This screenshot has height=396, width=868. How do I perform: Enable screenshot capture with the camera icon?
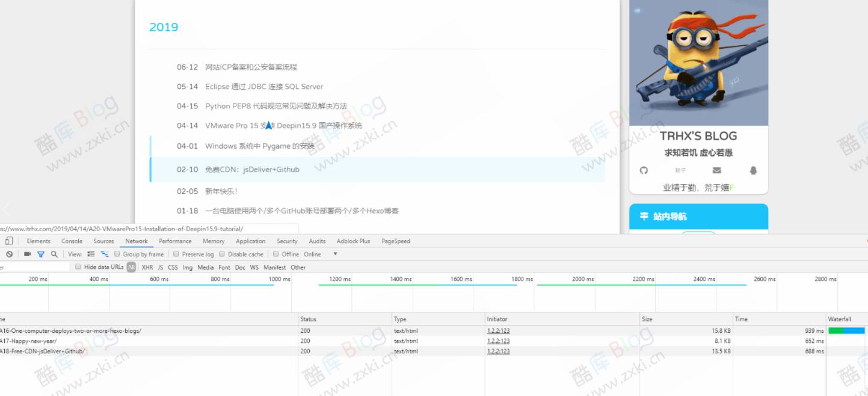(27, 253)
